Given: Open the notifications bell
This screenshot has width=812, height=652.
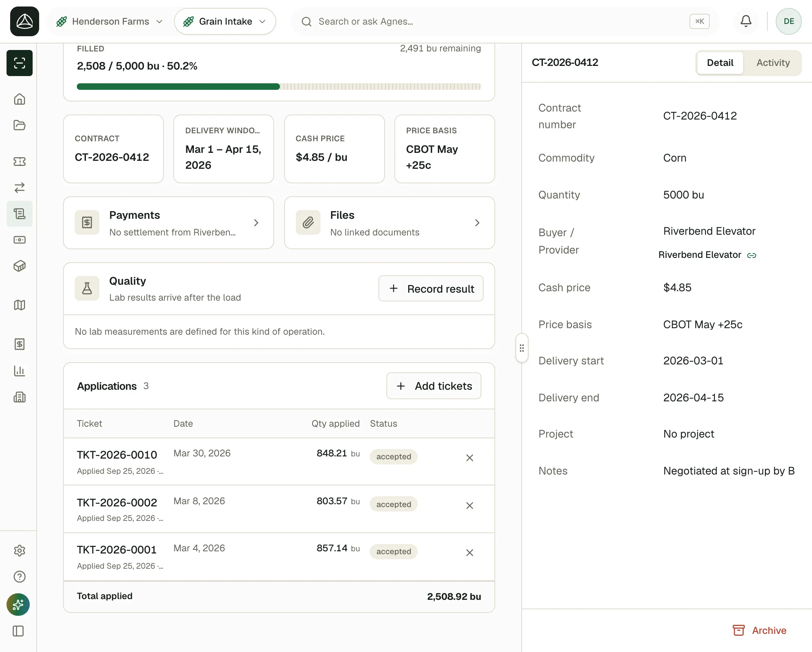Looking at the screenshot, I should (x=746, y=21).
